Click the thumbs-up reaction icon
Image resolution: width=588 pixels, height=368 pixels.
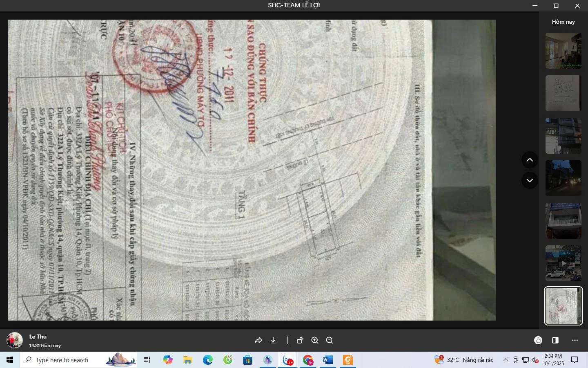tap(538, 340)
